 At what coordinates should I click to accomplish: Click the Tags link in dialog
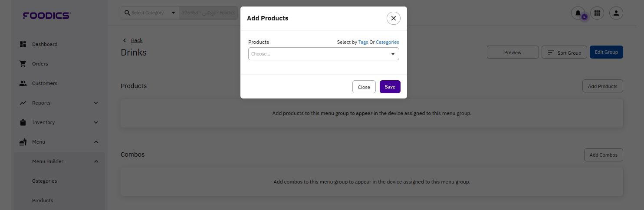coord(363,42)
